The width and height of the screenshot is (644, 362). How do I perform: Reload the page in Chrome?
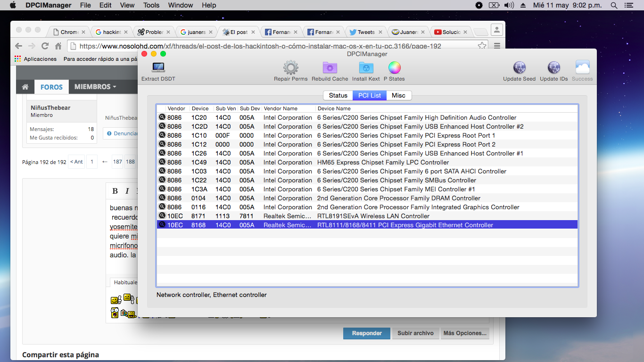(x=45, y=46)
